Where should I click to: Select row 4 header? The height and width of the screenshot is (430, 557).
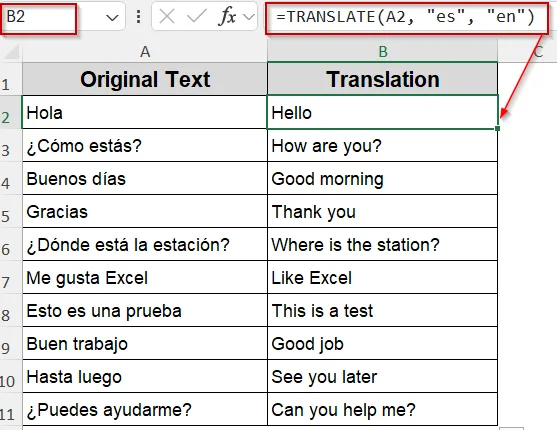click(x=11, y=178)
